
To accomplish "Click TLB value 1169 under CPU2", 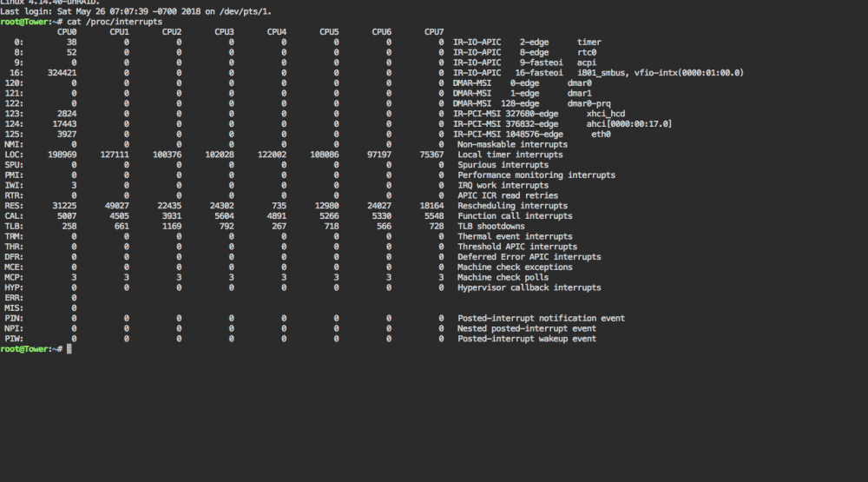I will coord(172,227).
